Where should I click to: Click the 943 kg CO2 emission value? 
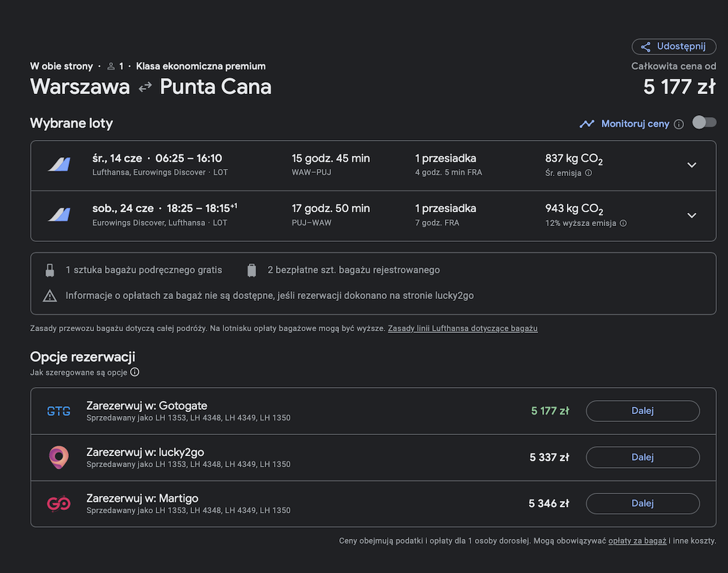574,209
